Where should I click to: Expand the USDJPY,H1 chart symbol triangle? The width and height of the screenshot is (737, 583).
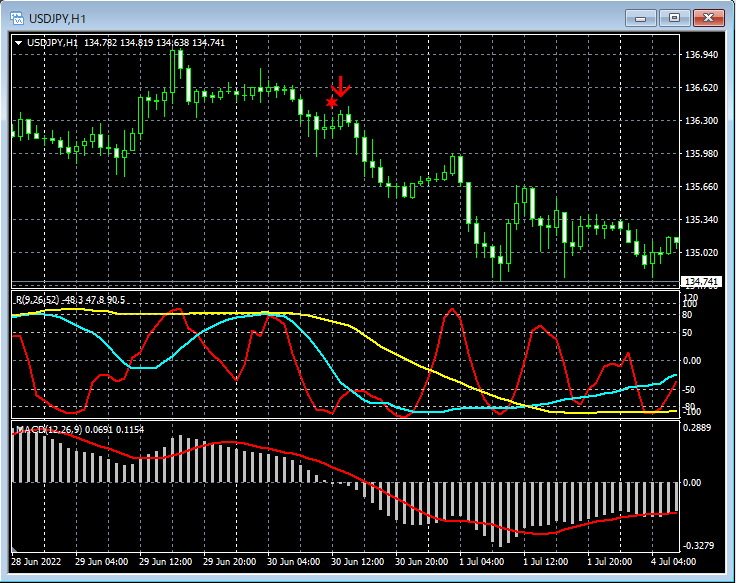(x=18, y=43)
